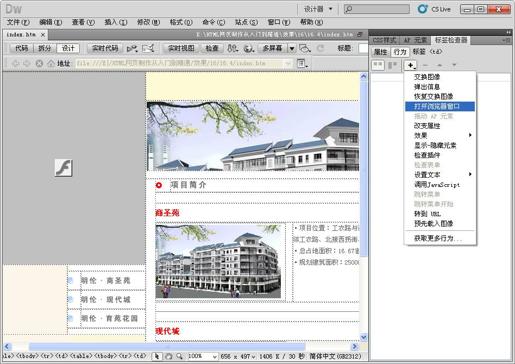Viewport: 515px width, 364px height.
Task: Click in the search field at top
Action: tap(377, 9)
